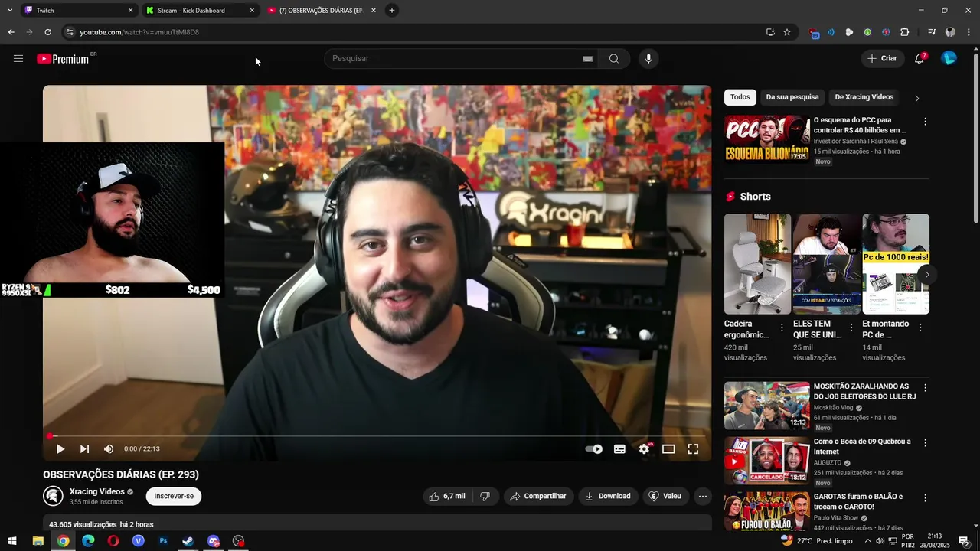
Task: Bookmark this page with the star
Action: click(787, 32)
